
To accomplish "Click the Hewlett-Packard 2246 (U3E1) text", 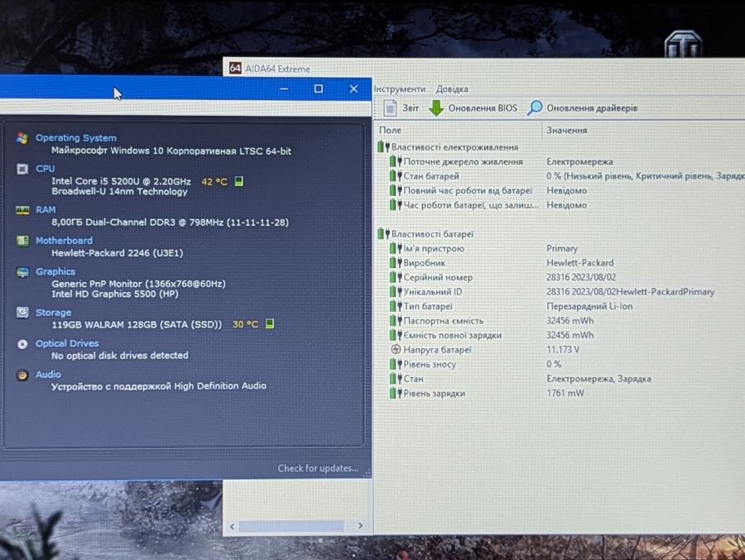I will (117, 252).
